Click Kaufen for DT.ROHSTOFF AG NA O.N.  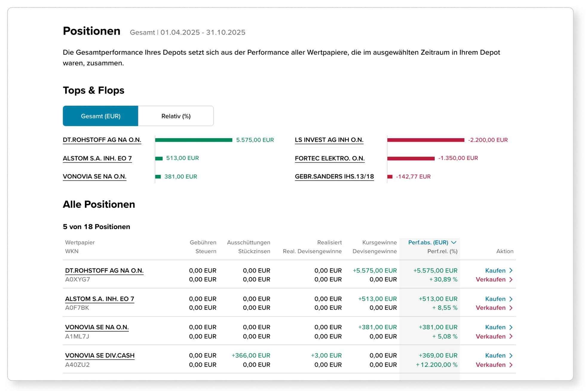[x=495, y=270]
